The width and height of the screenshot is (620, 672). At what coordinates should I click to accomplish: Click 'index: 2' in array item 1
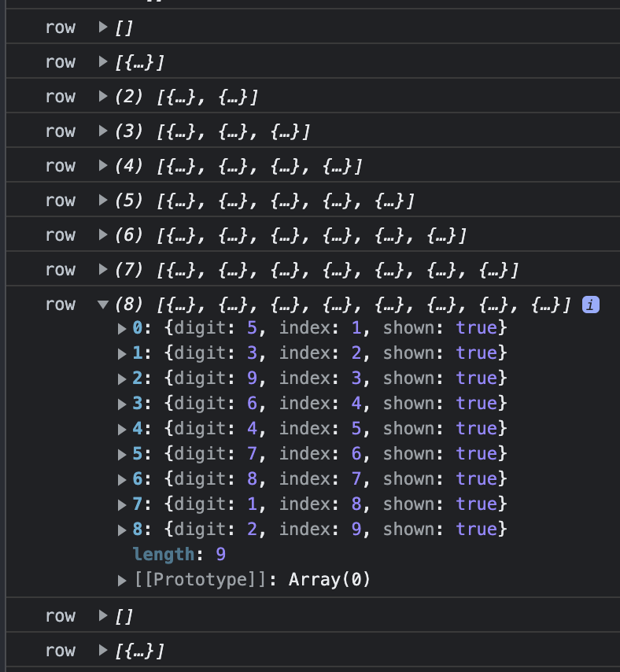pyautogui.click(x=320, y=353)
